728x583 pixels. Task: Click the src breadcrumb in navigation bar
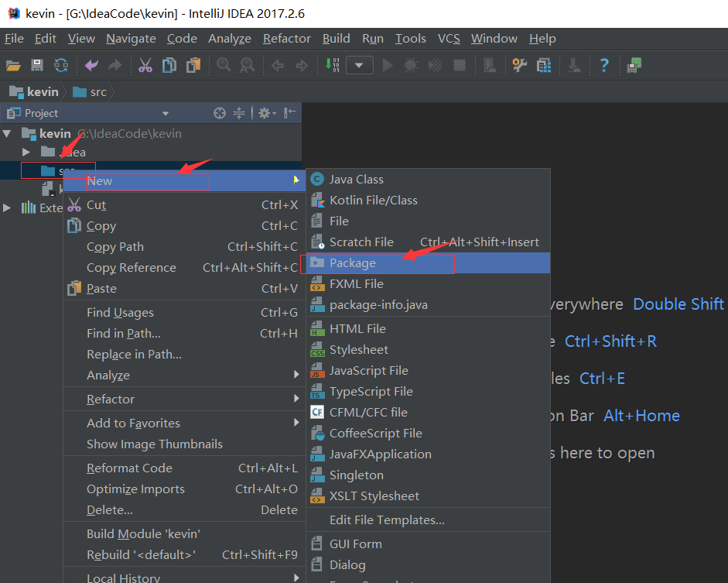click(90, 92)
